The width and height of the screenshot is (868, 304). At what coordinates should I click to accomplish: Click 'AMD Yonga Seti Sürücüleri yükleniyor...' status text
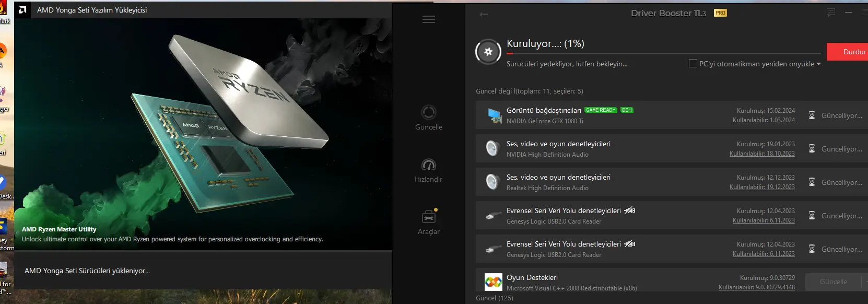click(x=87, y=271)
